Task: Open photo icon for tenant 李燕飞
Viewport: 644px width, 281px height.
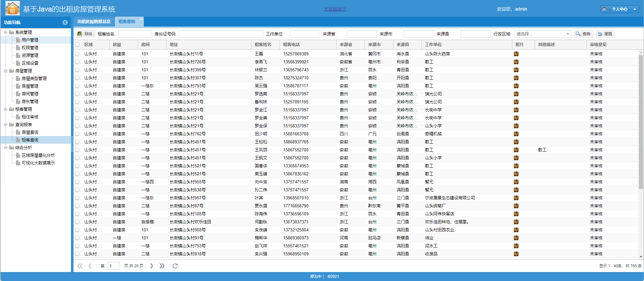Action: click(x=516, y=62)
